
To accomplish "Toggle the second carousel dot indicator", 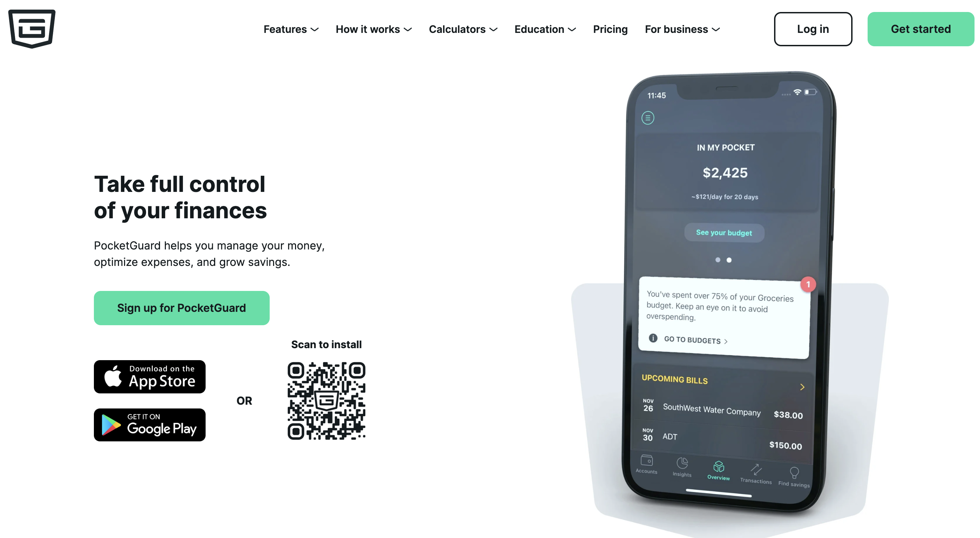I will 729,259.
